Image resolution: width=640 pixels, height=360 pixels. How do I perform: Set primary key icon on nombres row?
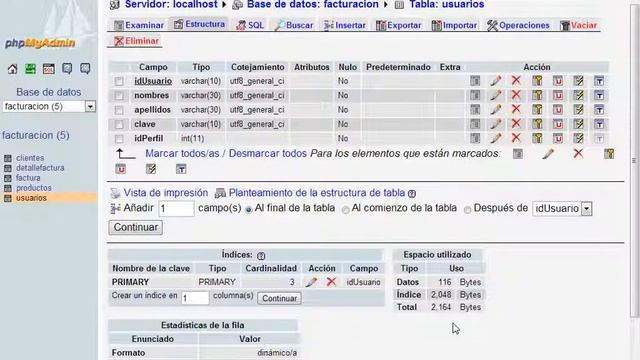[537, 95]
